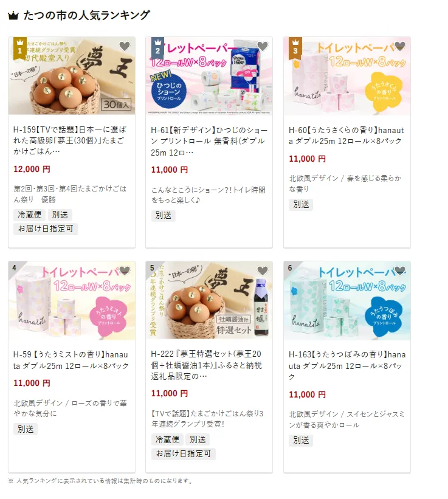Open the H-159 夢王(30個) product title
This screenshot has width=448, height=499.
pyautogui.click(x=70, y=140)
